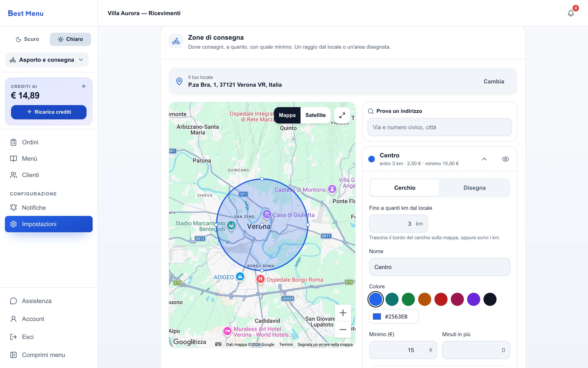The width and height of the screenshot is (588, 368).
Task: Click the Muraless Art Hotel marker
Action: [227, 331]
